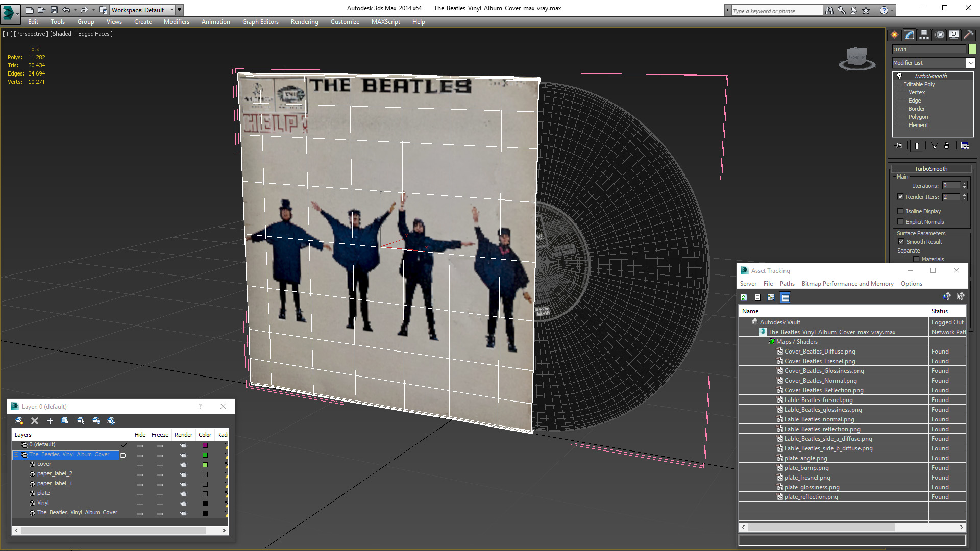The image size is (980, 551).
Task: Click Perspective viewport label
Action: pos(31,34)
